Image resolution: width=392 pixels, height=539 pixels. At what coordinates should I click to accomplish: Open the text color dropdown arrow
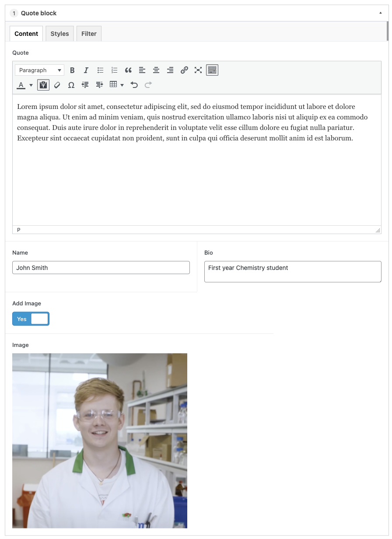pos(31,85)
